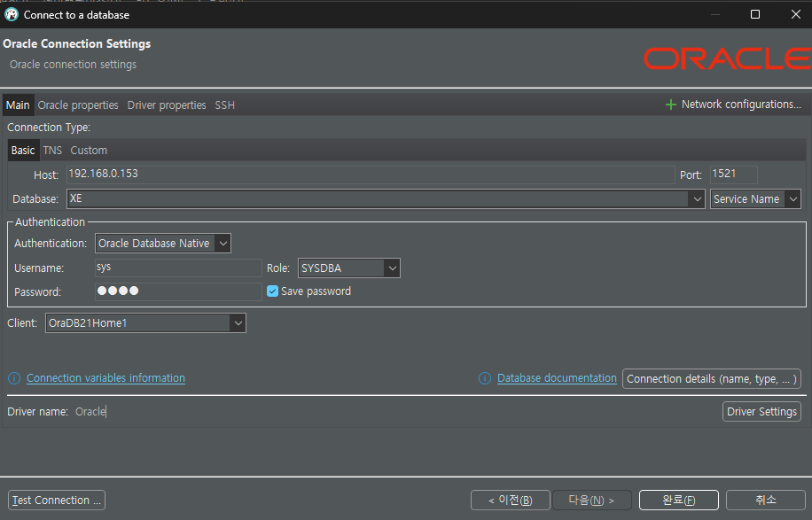Screen dimensions: 812x520
Task: Click the Driver name Oracle text
Action: click(90, 412)
